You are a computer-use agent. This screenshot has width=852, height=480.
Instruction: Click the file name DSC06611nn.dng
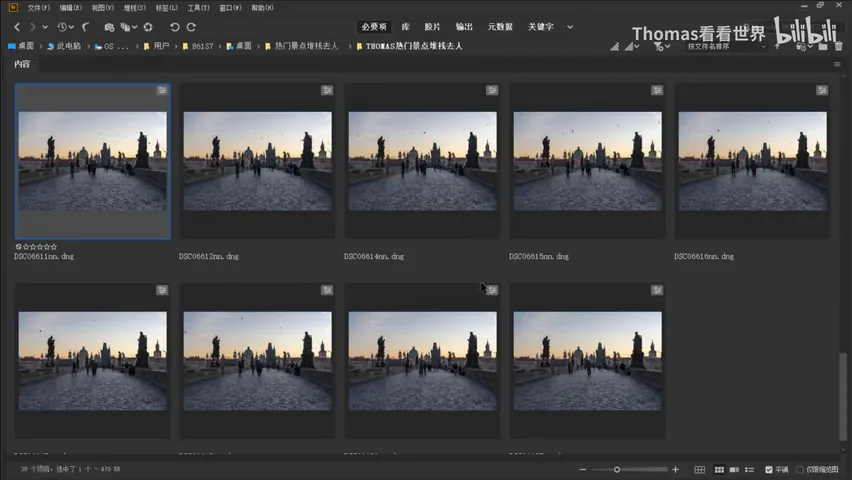(44, 257)
